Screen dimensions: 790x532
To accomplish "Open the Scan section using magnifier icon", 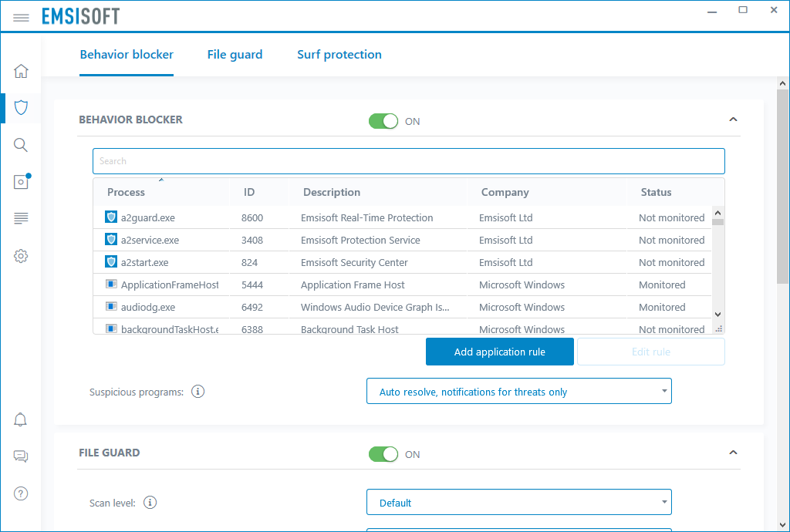I will pyautogui.click(x=21, y=144).
